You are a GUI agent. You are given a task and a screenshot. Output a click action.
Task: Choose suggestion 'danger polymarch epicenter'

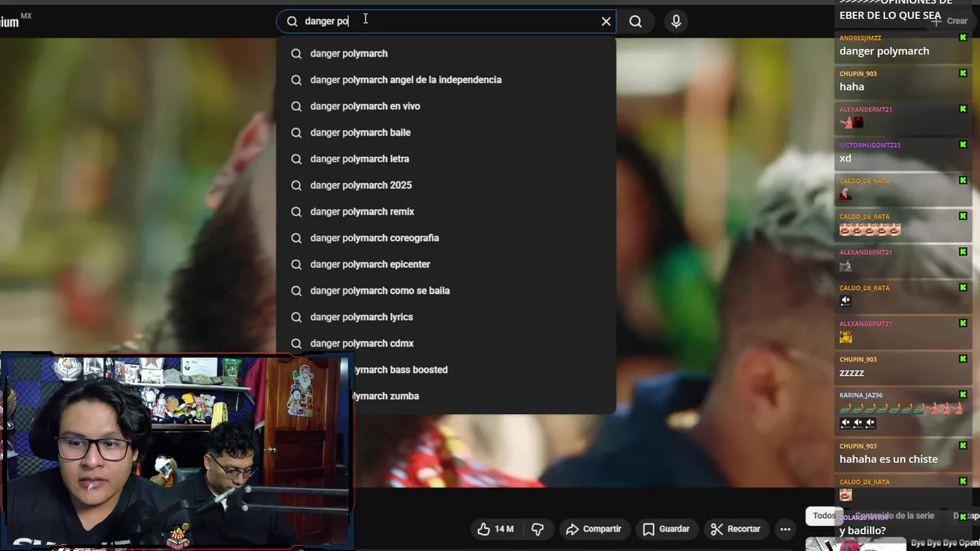[x=446, y=265]
